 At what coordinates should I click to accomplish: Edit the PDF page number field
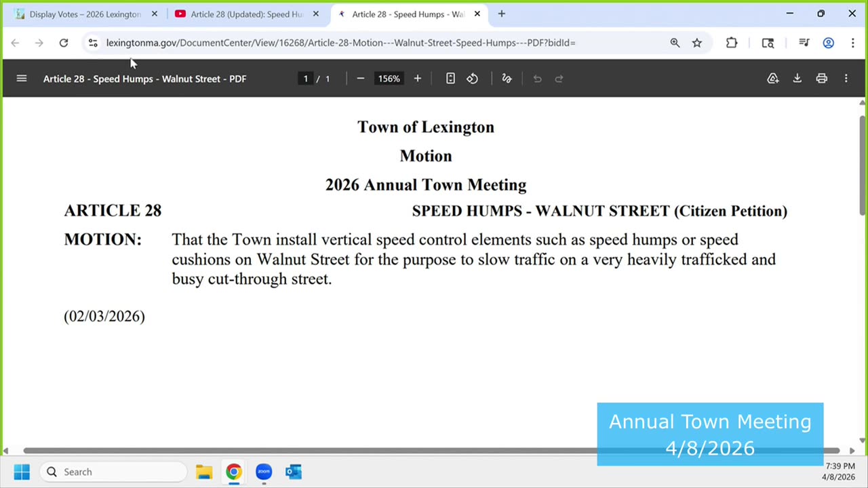click(x=306, y=79)
